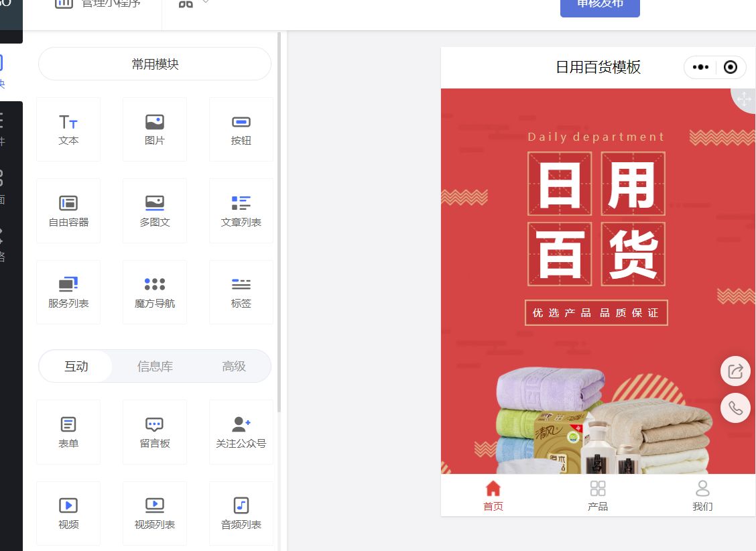The height and width of the screenshot is (551, 756).
Task: Add the 关注公众号 follow account module
Action: pos(241,432)
